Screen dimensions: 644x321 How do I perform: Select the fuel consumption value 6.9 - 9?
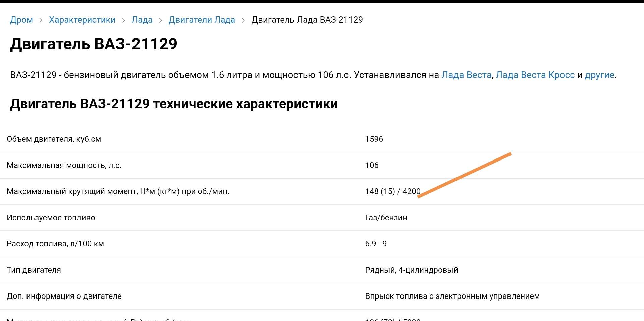(x=376, y=244)
